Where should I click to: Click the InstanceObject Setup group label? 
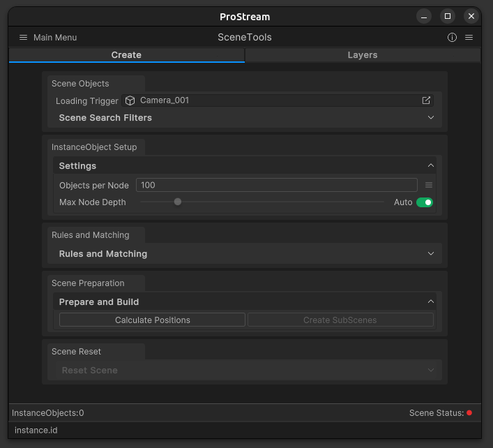pos(94,147)
